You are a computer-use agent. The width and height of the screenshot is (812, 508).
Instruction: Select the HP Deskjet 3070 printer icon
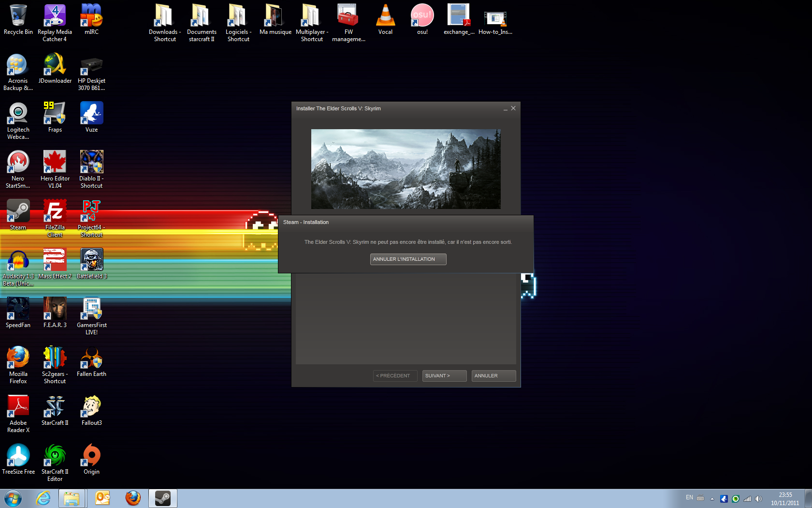(x=92, y=73)
